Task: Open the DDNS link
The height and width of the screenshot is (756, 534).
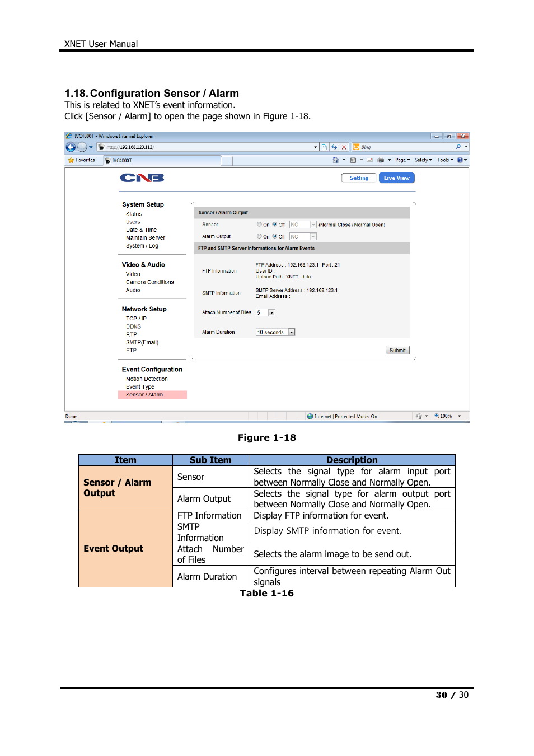Action: 133,326
